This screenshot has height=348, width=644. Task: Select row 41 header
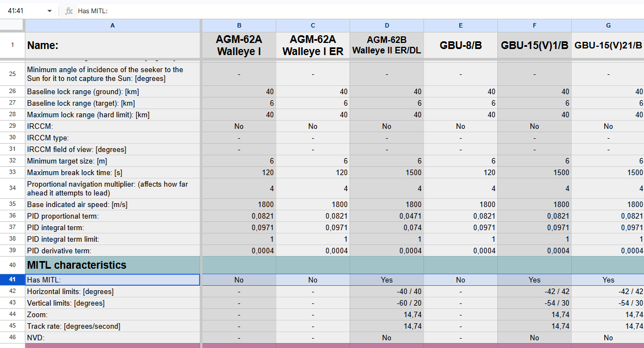tap(12, 280)
